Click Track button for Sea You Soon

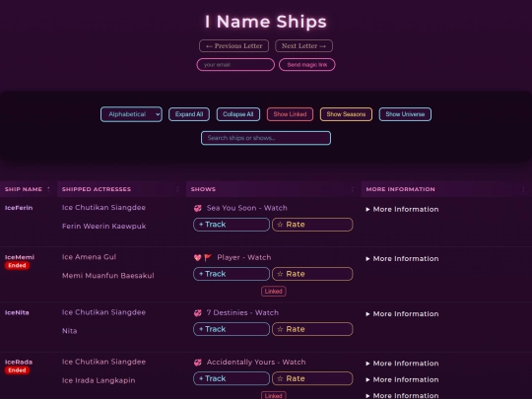pos(232,225)
